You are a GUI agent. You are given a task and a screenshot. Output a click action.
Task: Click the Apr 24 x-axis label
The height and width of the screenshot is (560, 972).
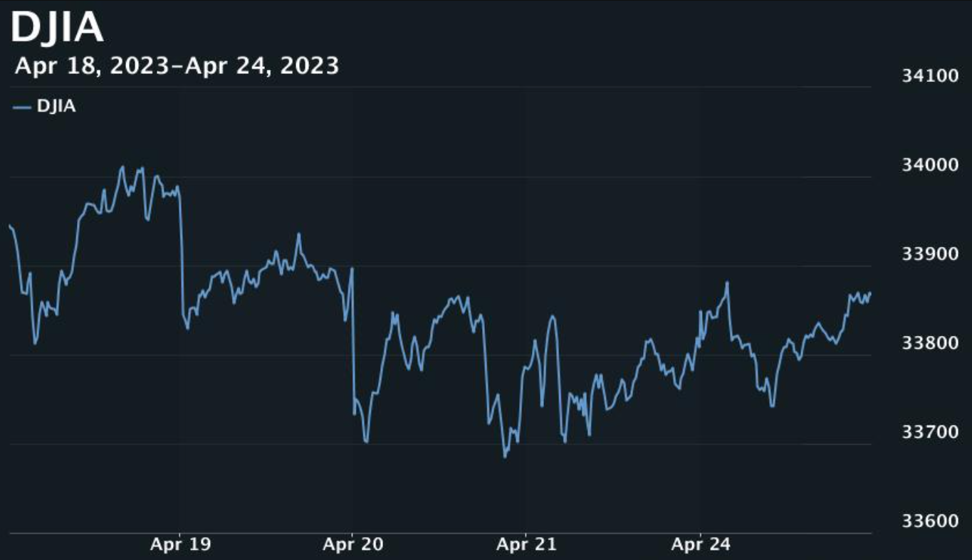tap(701, 545)
